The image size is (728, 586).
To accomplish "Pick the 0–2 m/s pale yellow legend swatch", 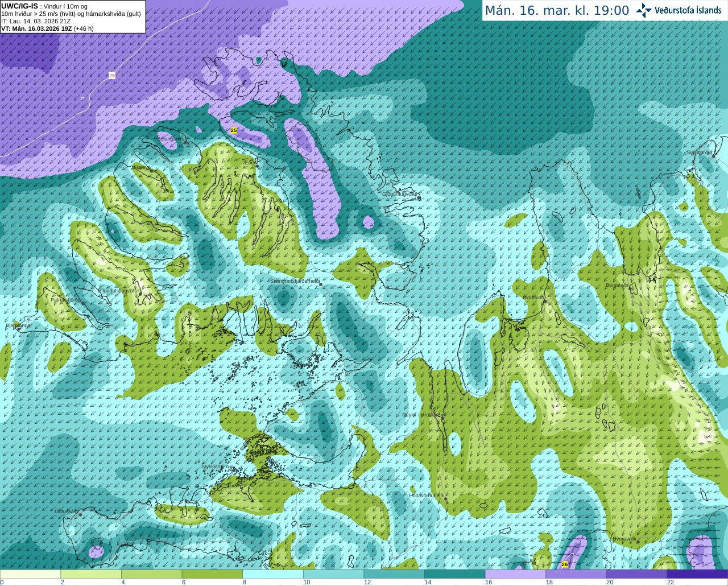I will click(30, 574).
